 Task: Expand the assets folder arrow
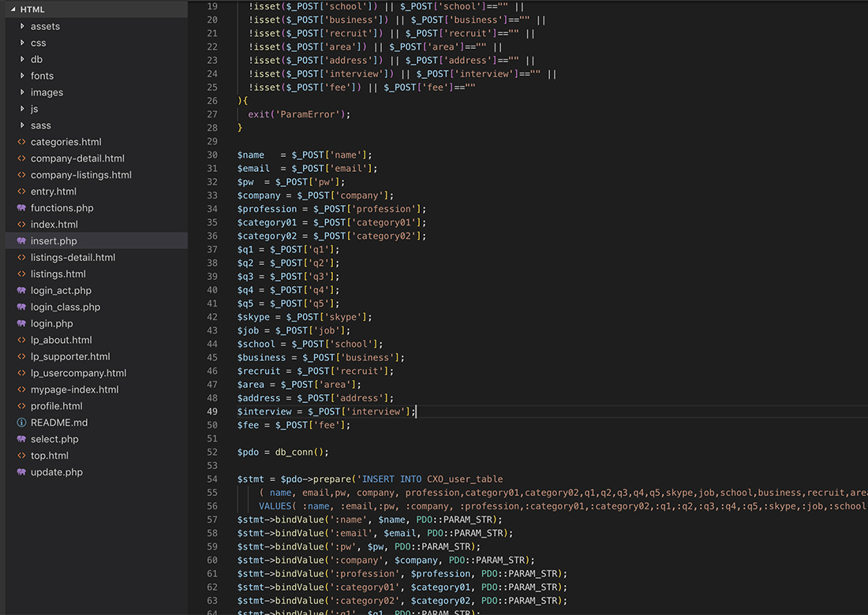click(22, 26)
